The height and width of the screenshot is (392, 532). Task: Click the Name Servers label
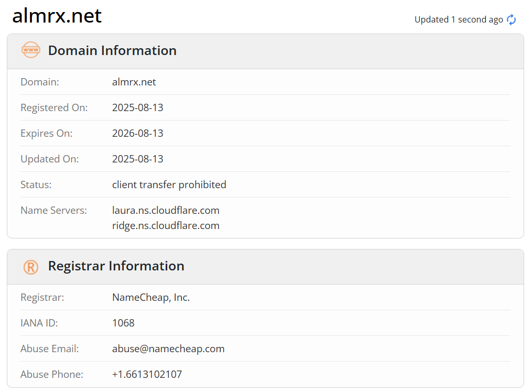click(53, 211)
